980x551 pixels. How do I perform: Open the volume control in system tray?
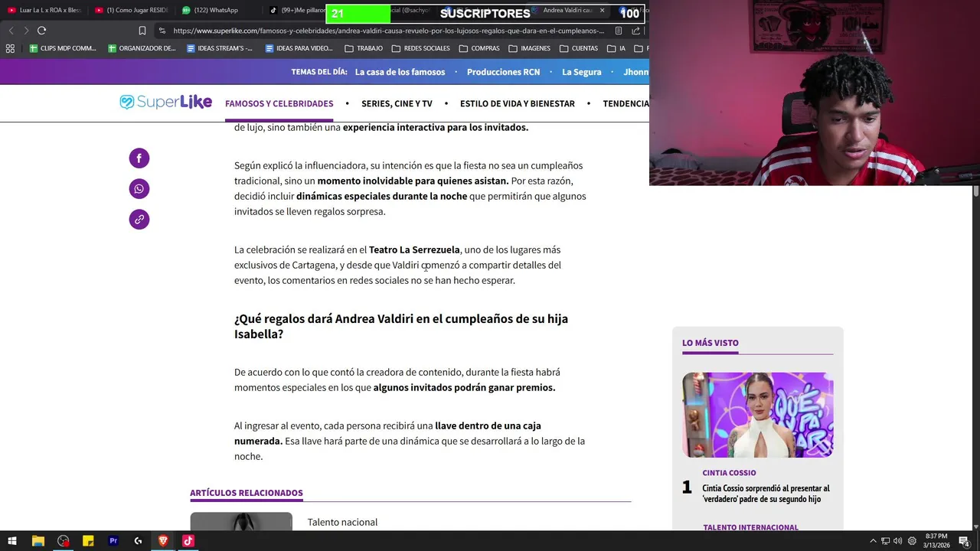(x=897, y=541)
